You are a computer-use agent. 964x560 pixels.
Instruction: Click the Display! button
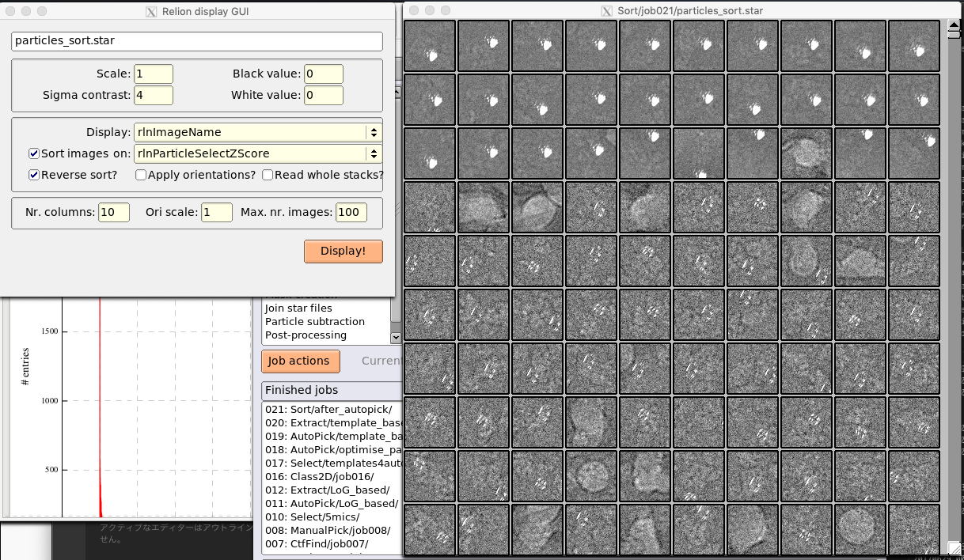coord(343,252)
